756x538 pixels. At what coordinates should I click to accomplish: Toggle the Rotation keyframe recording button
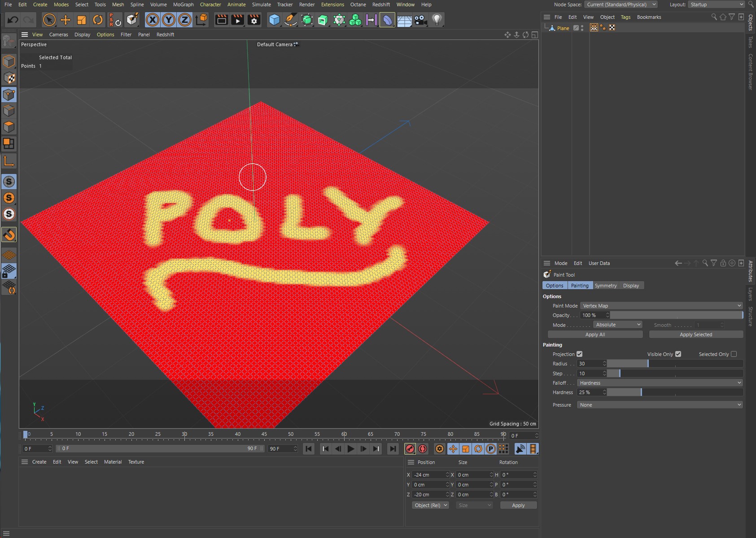tap(478, 449)
